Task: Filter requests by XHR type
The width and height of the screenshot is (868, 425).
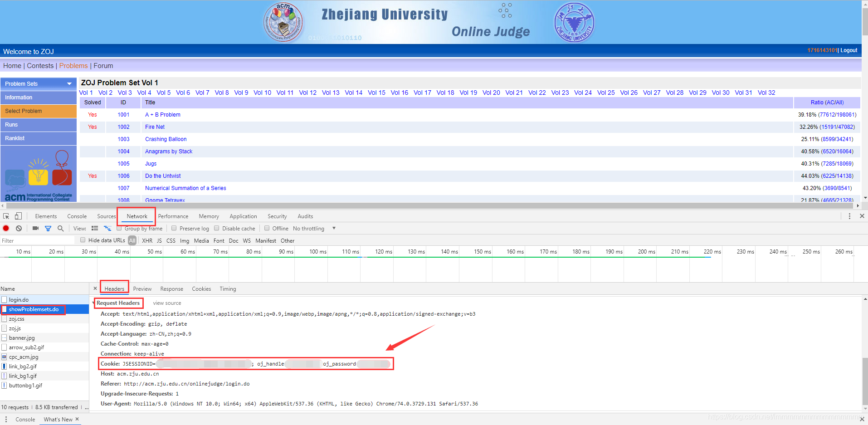Action: point(147,241)
